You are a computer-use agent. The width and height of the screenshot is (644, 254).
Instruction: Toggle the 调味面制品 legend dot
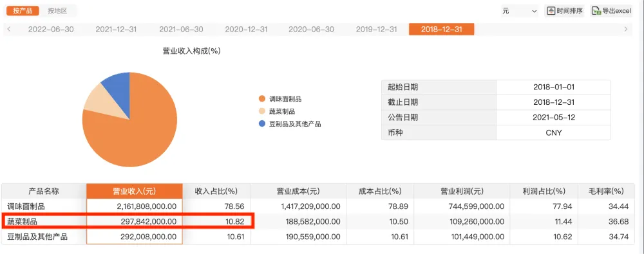pyautogui.click(x=261, y=99)
